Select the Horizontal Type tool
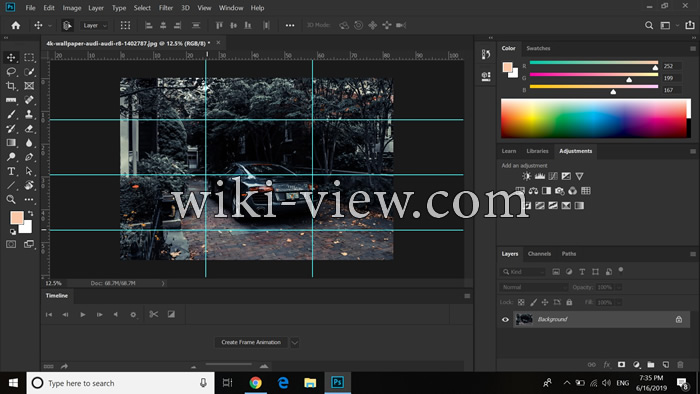The image size is (700, 394). click(x=11, y=171)
